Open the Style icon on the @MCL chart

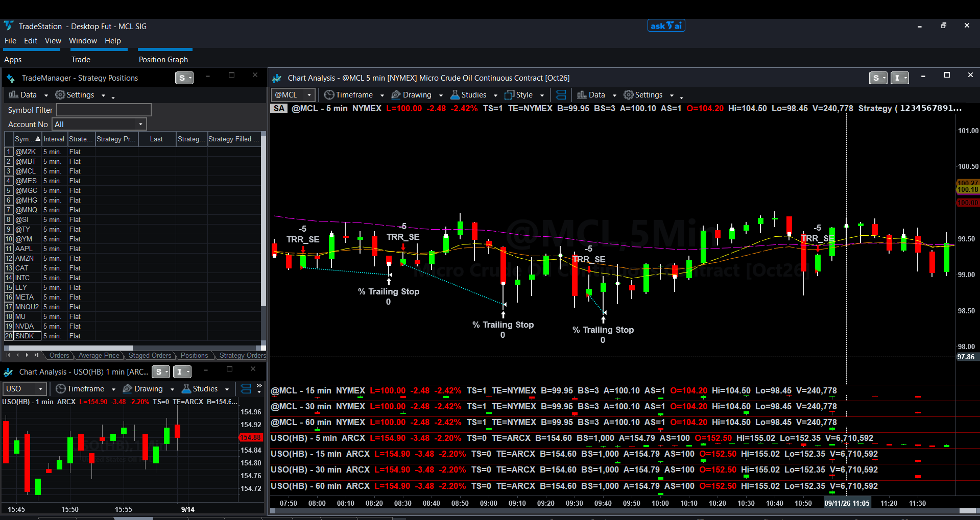[x=509, y=95]
